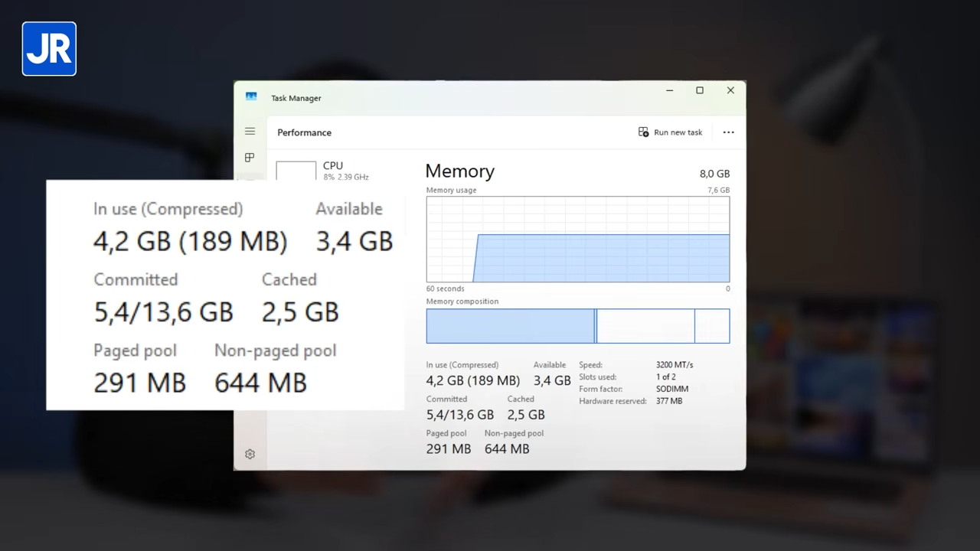
Task: Click the Run new task icon
Action: tap(643, 132)
